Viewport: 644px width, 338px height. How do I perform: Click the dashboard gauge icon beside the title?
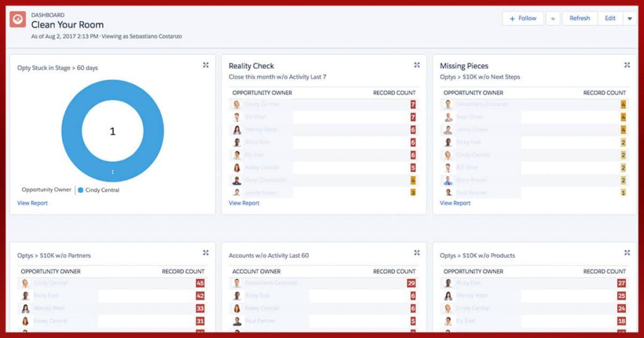[x=18, y=19]
